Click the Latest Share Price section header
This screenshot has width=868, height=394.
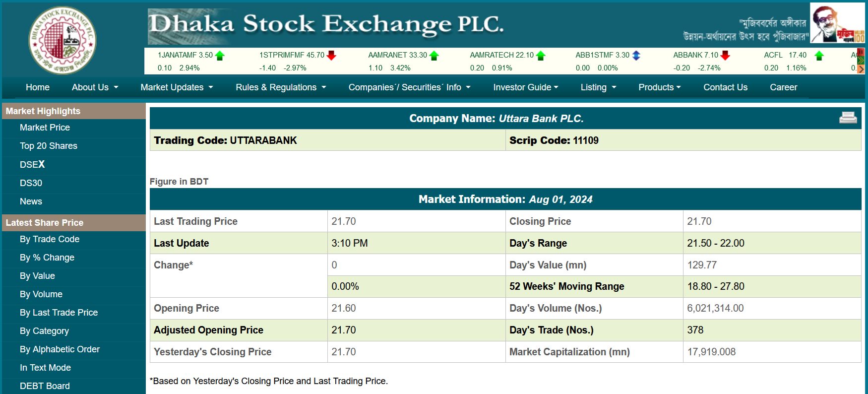pyautogui.click(x=74, y=223)
